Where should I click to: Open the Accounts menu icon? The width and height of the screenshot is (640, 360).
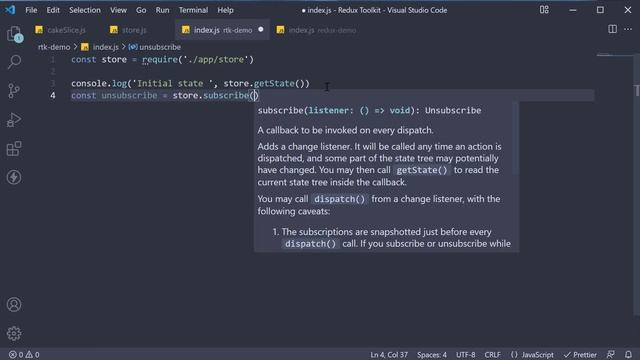tap(14, 304)
